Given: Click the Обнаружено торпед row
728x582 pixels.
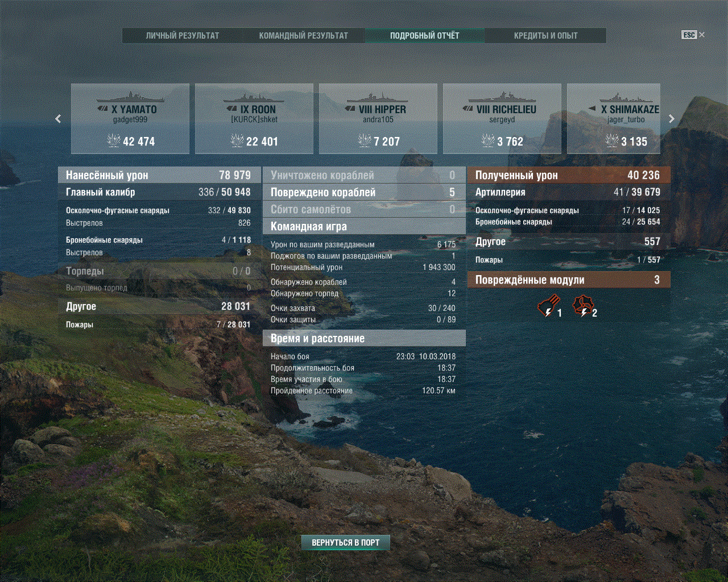Looking at the screenshot, I should 363,293.
